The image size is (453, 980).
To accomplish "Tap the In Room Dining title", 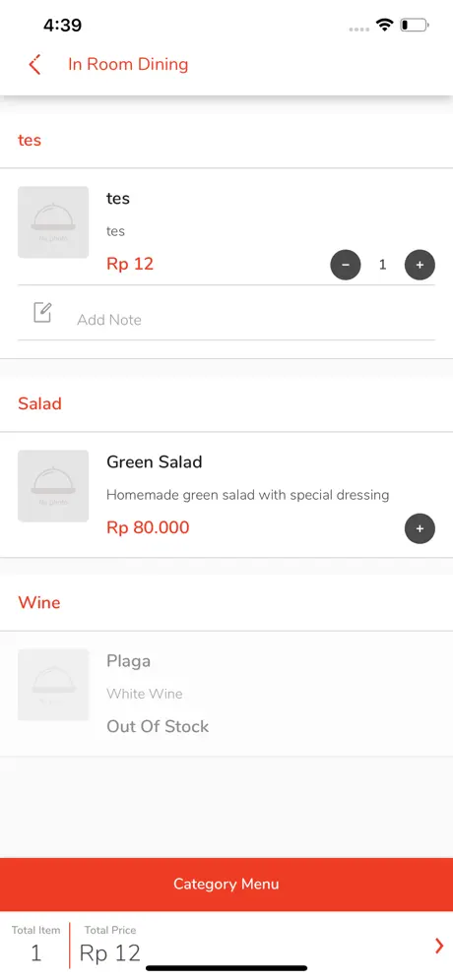I will [128, 64].
